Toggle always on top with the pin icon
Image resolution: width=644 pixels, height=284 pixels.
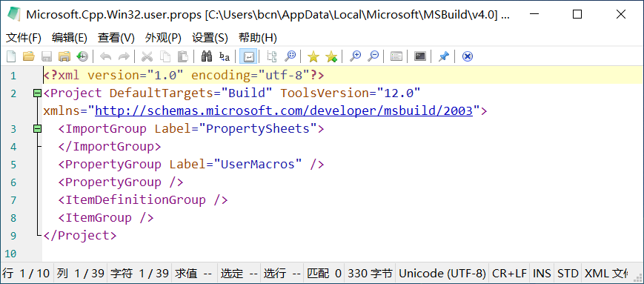click(444, 56)
